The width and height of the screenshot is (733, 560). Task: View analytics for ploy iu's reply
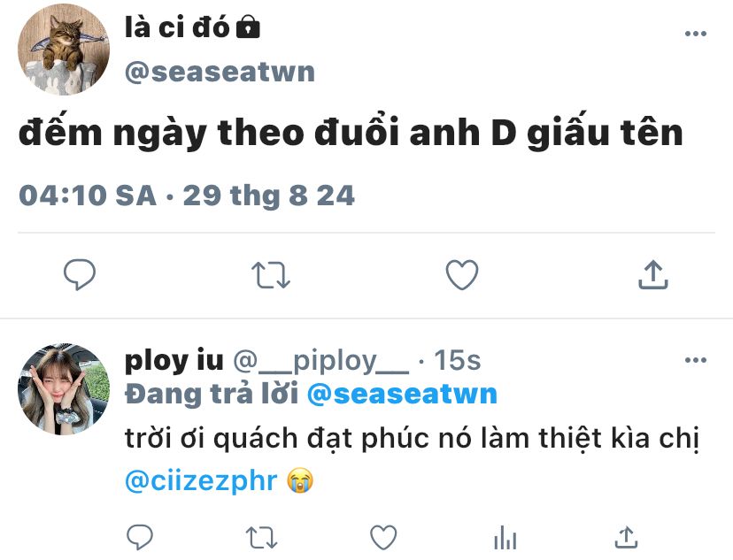(x=505, y=537)
